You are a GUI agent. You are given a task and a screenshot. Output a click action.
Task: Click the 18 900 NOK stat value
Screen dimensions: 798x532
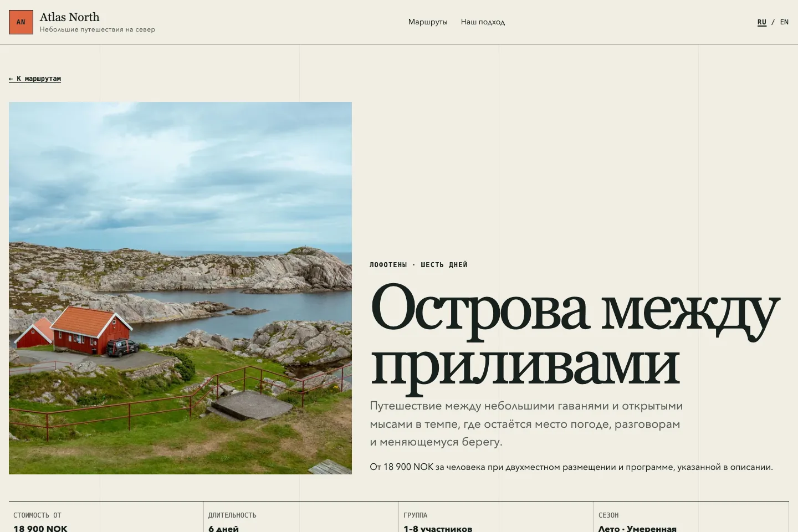click(x=40, y=528)
